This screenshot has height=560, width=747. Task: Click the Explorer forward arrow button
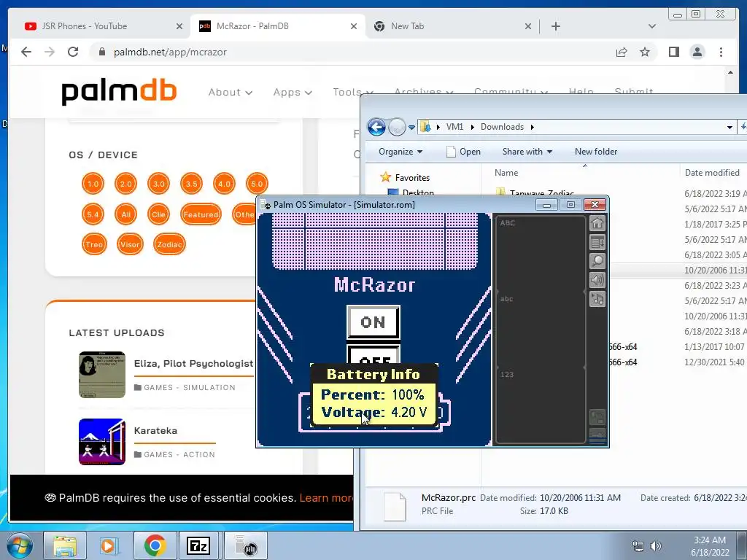pyautogui.click(x=396, y=127)
